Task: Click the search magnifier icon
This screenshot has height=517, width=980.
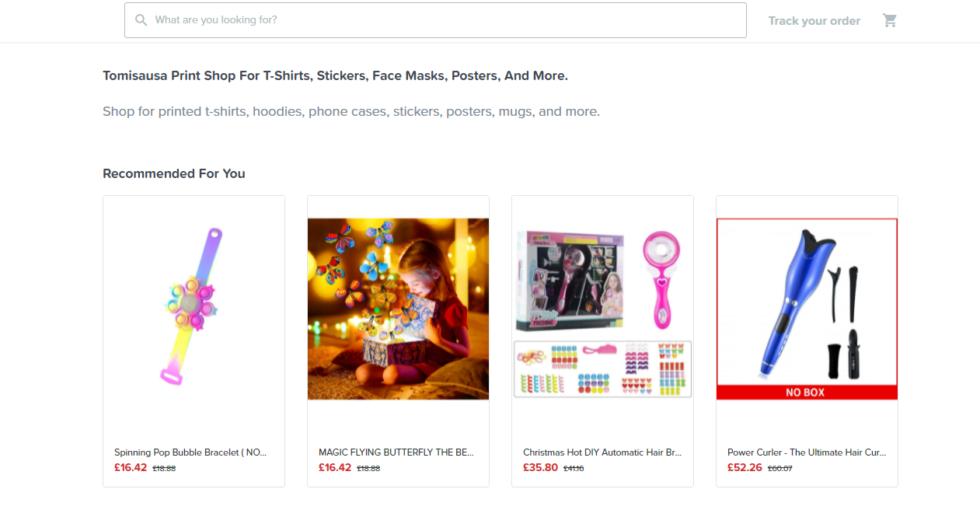Action: [x=141, y=20]
